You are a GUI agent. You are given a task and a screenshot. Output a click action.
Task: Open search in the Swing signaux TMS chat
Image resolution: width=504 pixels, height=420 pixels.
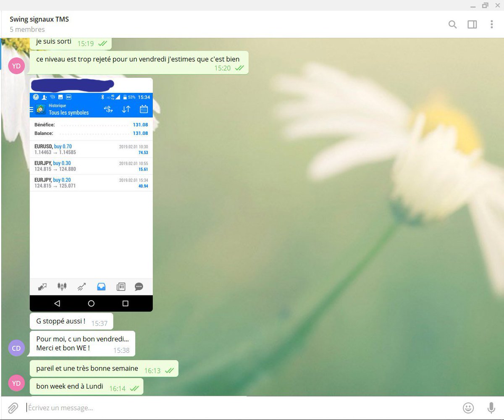452,24
